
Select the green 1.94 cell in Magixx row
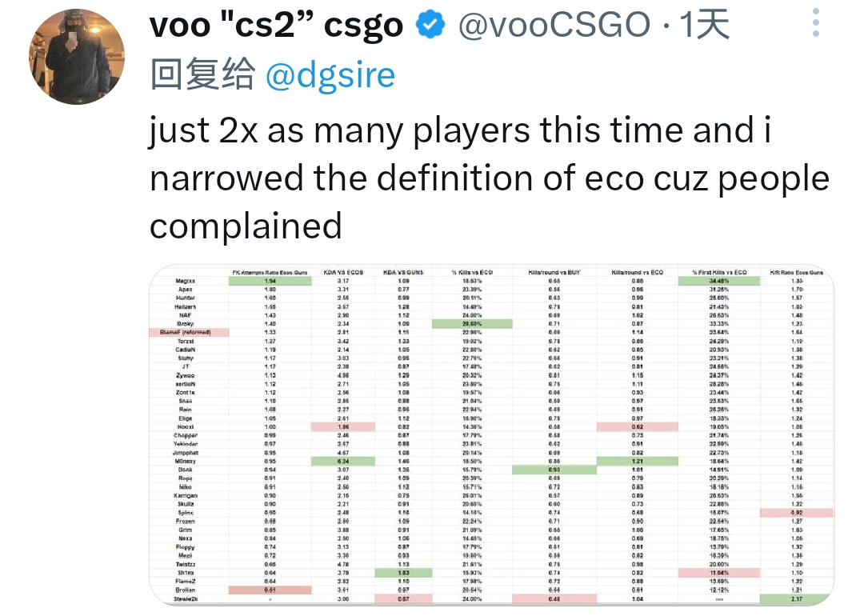(x=270, y=281)
